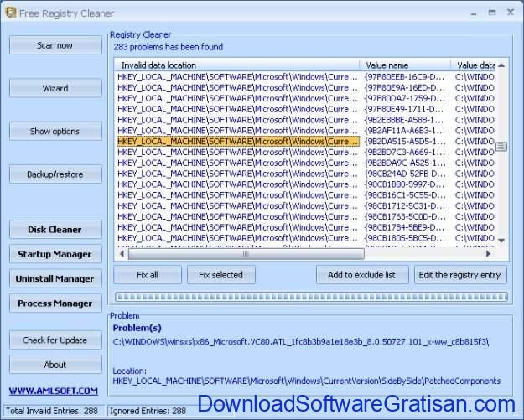Click Edit the registry entry
The height and width of the screenshot is (420, 524).
point(460,275)
